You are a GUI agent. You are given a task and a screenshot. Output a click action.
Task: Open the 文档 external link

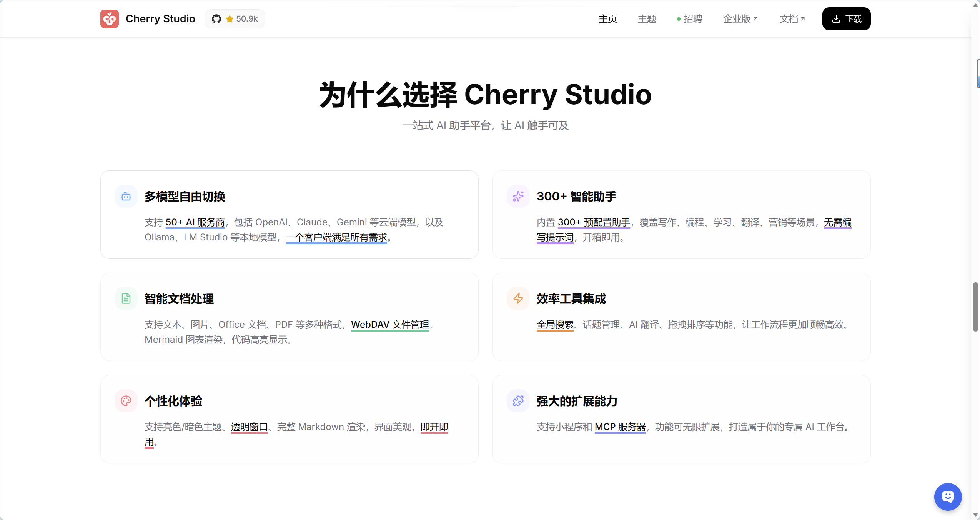792,19
